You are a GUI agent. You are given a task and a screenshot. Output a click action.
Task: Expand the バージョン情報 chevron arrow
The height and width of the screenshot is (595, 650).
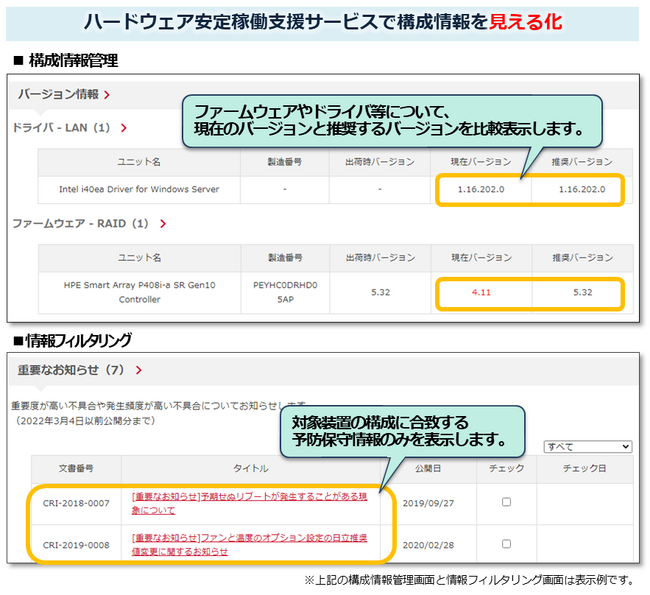(x=107, y=95)
